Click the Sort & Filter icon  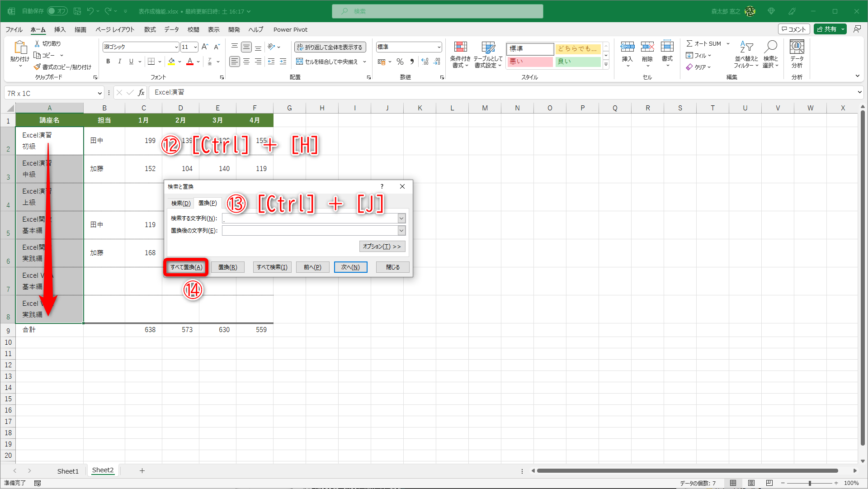pos(746,47)
